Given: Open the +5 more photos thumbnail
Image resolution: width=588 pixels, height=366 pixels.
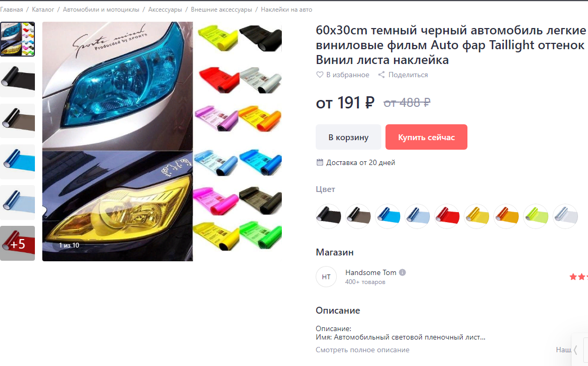Looking at the screenshot, I should [x=17, y=243].
